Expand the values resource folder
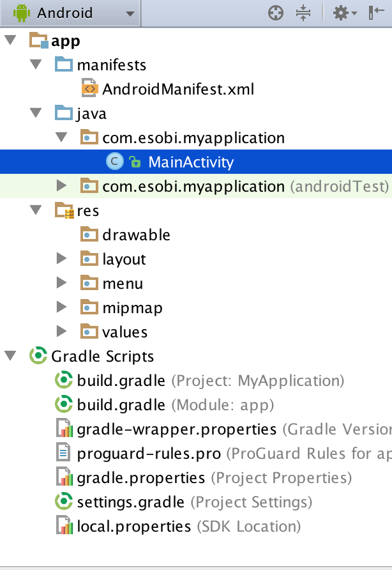 click(61, 332)
